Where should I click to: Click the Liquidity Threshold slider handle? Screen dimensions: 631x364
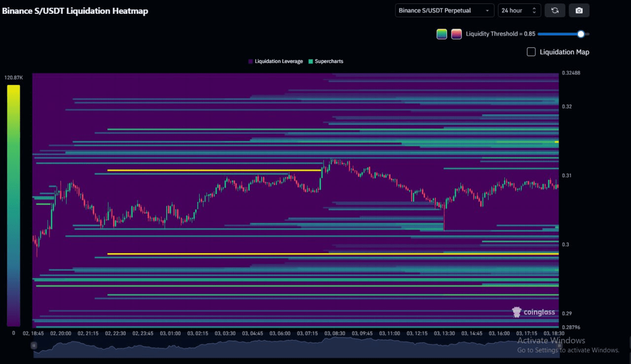click(x=581, y=34)
